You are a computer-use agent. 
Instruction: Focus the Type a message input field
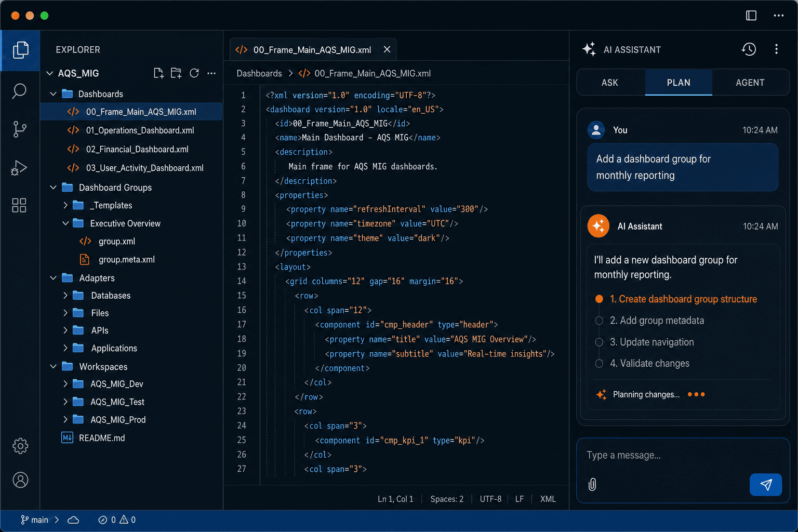point(683,456)
